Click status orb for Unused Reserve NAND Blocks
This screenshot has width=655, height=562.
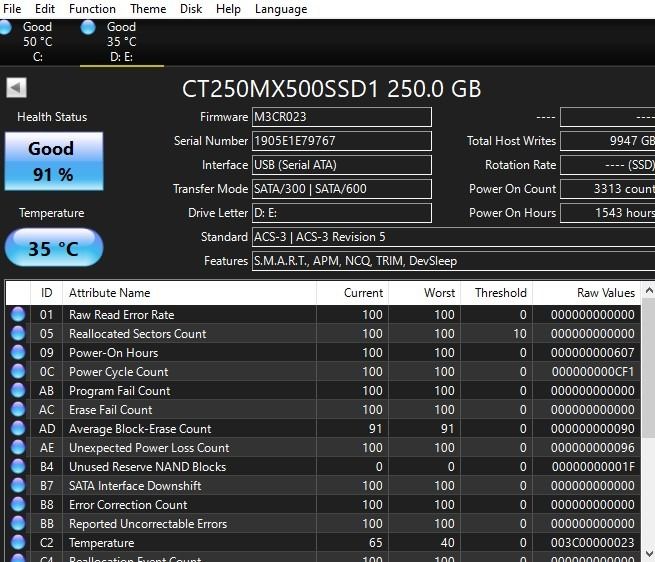18,467
